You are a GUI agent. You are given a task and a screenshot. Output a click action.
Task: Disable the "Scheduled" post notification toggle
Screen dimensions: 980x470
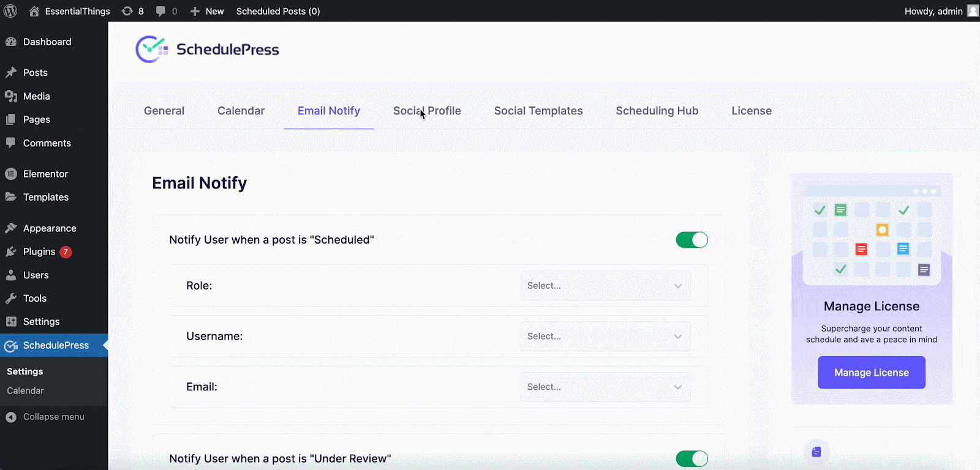pos(692,240)
